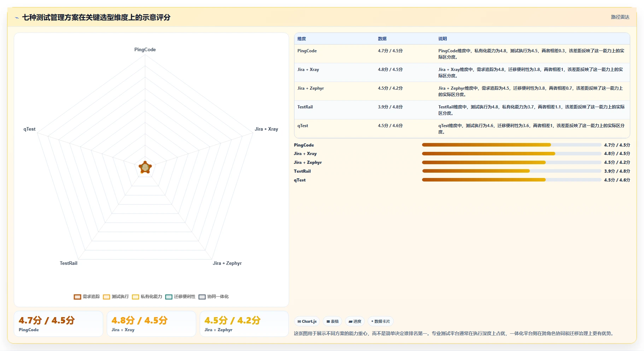Click the footnote text about 能力重心

454,333
